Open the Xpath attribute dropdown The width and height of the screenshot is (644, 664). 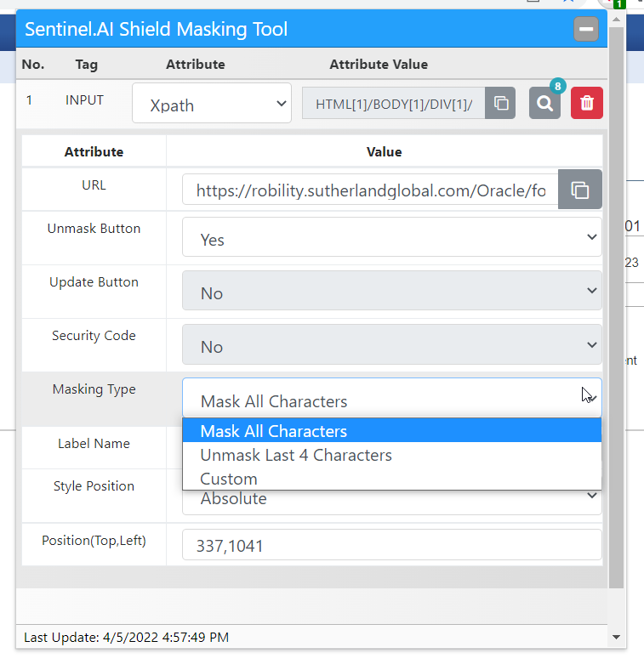[x=212, y=104]
